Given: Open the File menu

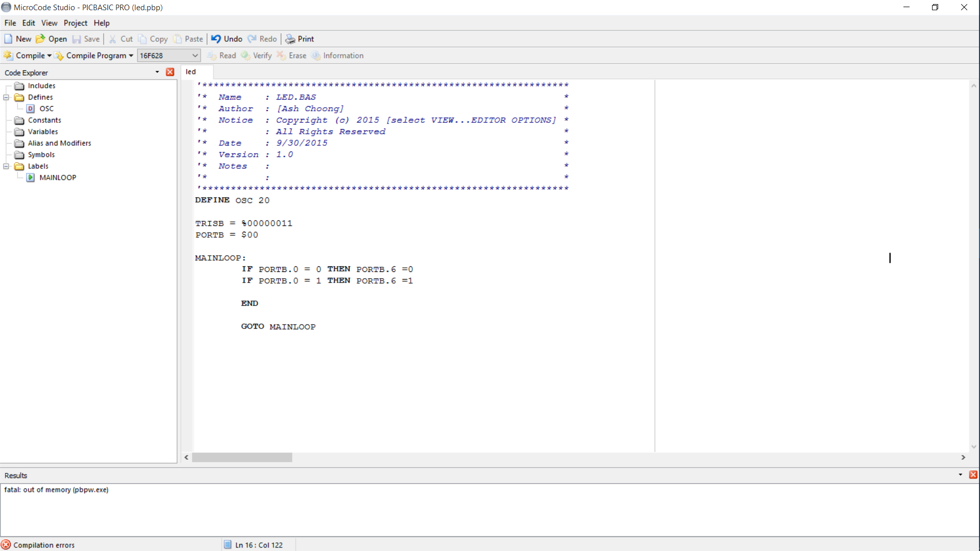Looking at the screenshot, I should click(x=10, y=22).
